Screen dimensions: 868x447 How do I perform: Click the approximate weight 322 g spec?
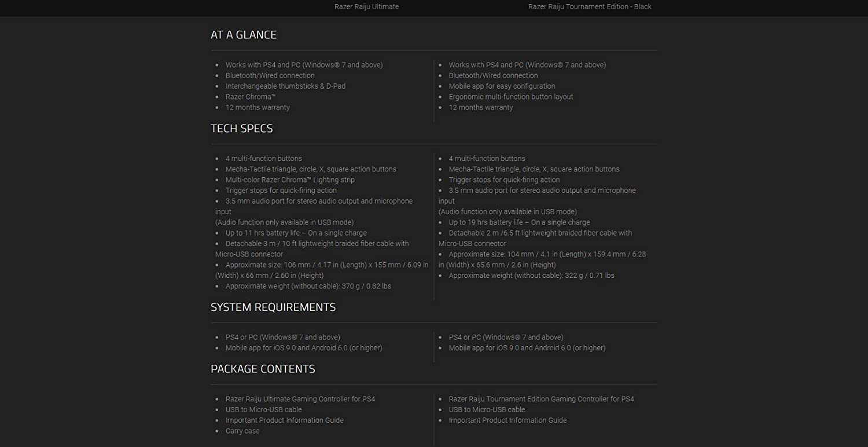pyautogui.click(x=531, y=276)
